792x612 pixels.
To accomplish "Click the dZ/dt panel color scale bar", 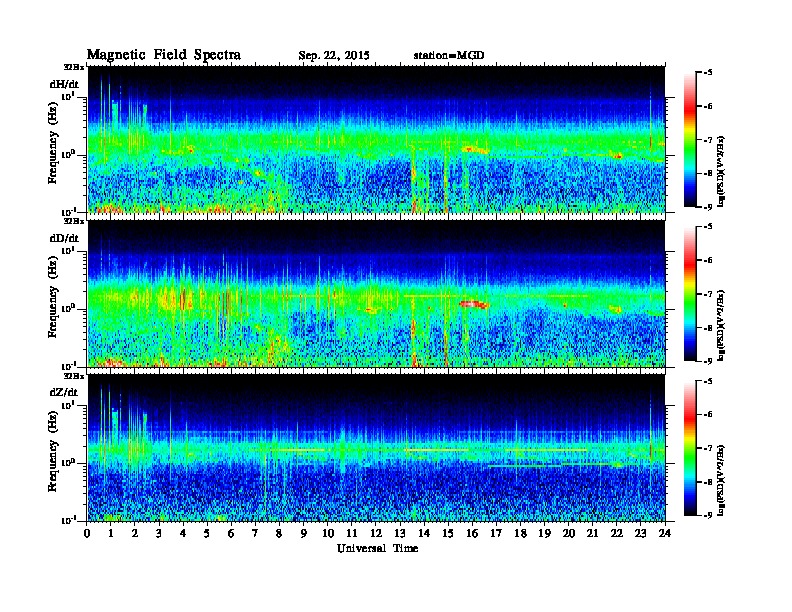I will 690,448.
